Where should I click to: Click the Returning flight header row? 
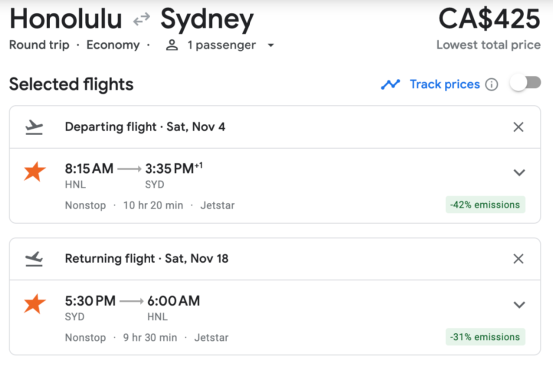[x=275, y=259]
